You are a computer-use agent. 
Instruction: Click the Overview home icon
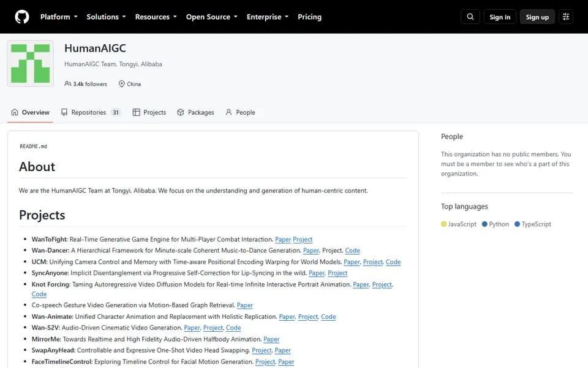(x=15, y=112)
